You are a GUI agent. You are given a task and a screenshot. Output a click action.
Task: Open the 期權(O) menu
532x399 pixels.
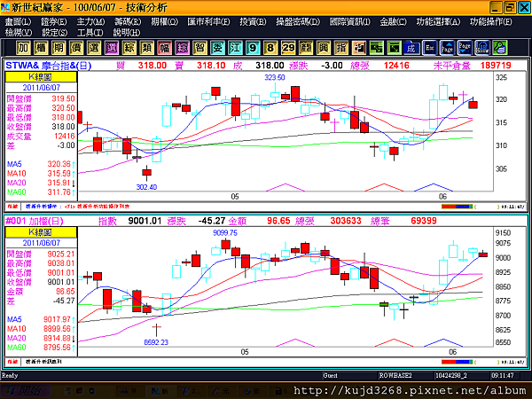[165, 21]
